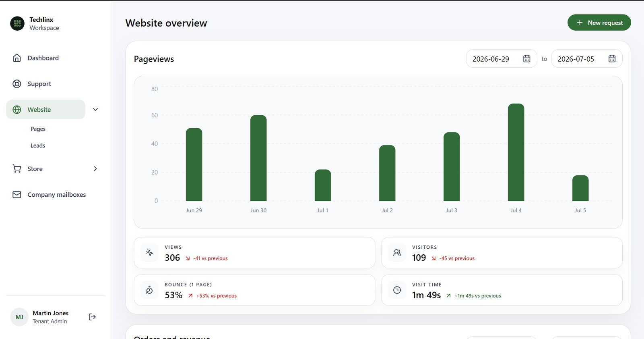Viewport: 644px width, 339px height.
Task: Click the Techlinx workspace logo icon
Action: pos(17,23)
